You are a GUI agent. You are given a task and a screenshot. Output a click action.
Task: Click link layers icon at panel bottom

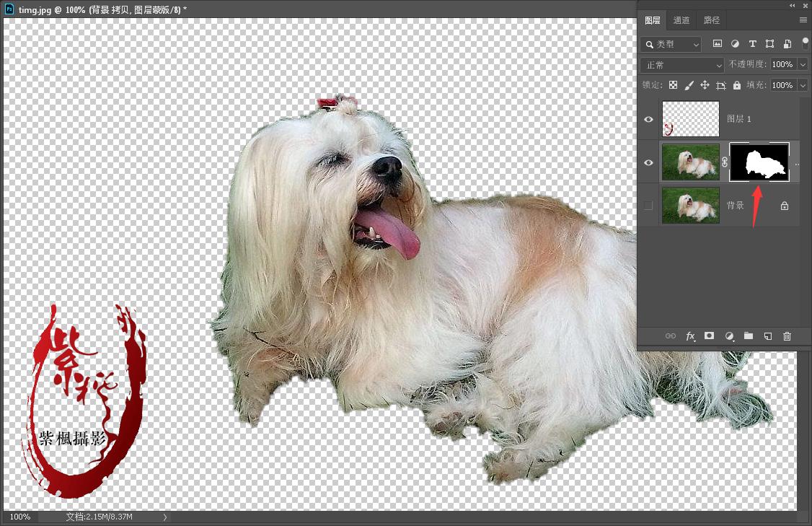click(670, 336)
